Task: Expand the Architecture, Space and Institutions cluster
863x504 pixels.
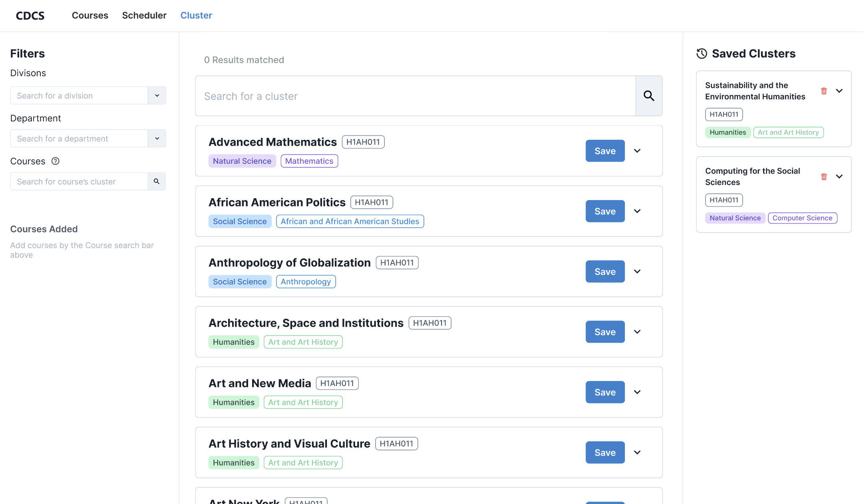Action: click(x=637, y=332)
